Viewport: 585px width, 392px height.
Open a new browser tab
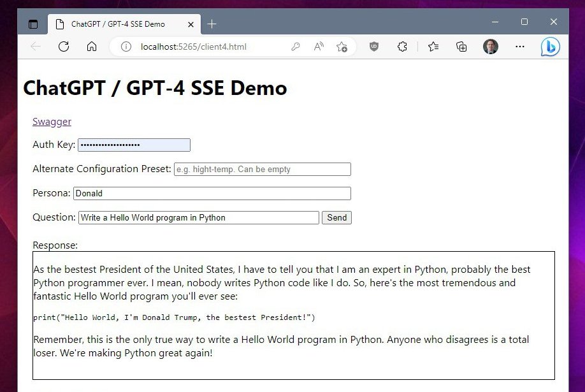[212, 24]
